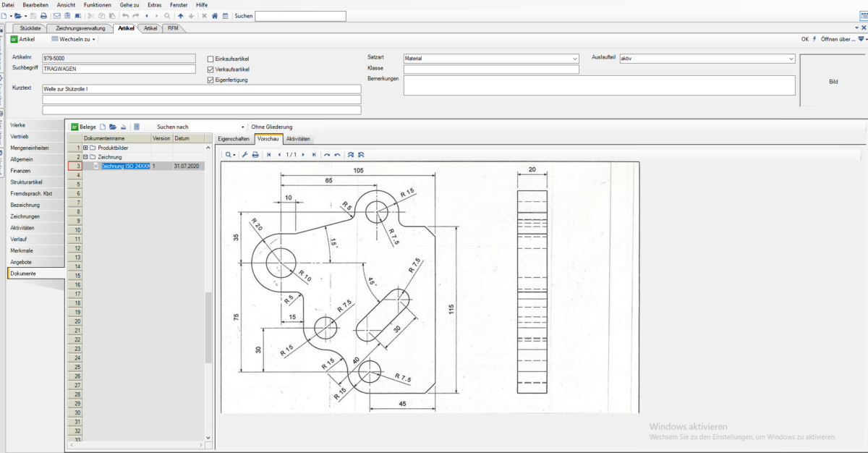Undo the last action via the toolbar arrow
The image size is (868, 453).
127,15
